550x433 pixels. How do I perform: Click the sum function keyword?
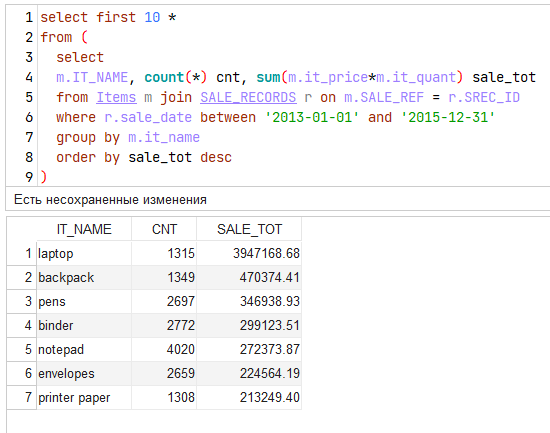tap(268, 77)
